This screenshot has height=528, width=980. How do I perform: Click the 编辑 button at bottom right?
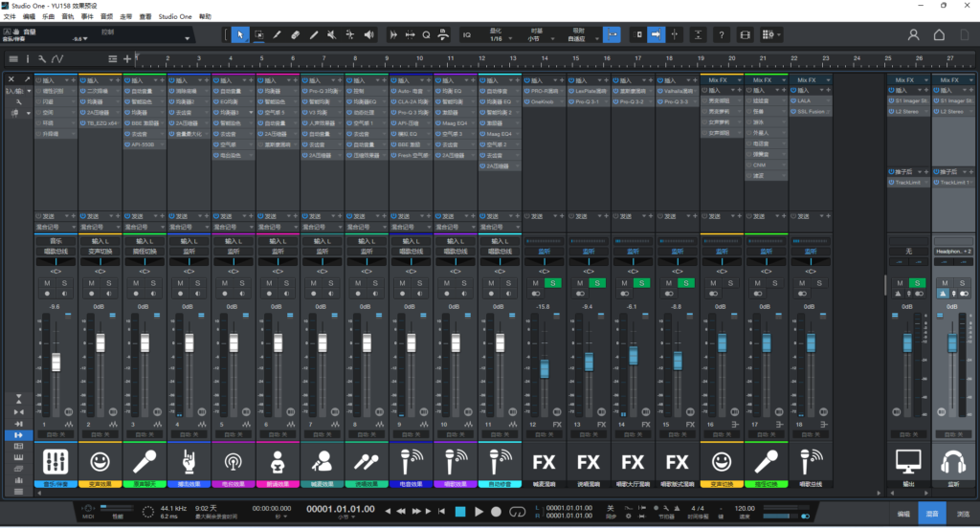tap(902, 514)
